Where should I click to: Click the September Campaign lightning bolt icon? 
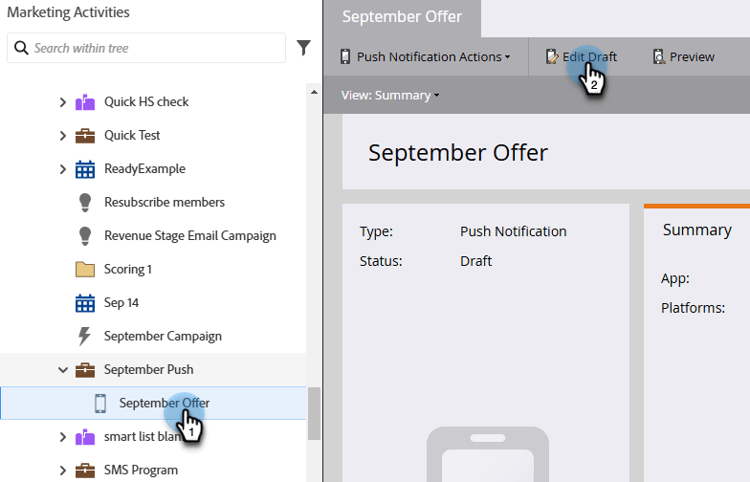[x=84, y=336]
